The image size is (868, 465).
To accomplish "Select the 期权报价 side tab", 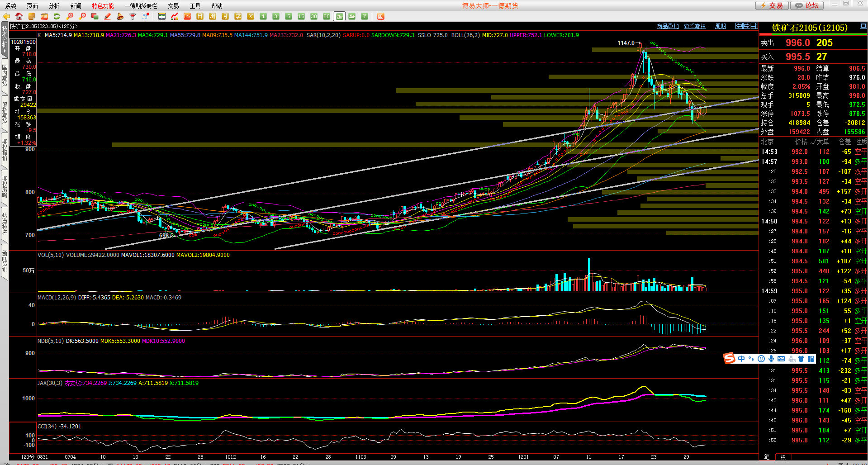I will coord(5,150).
